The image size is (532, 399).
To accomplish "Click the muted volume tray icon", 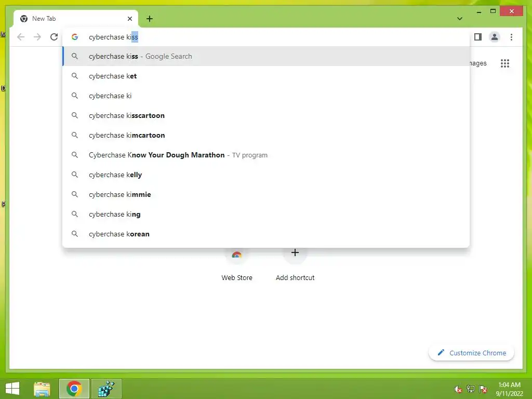I will [x=458, y=389].
